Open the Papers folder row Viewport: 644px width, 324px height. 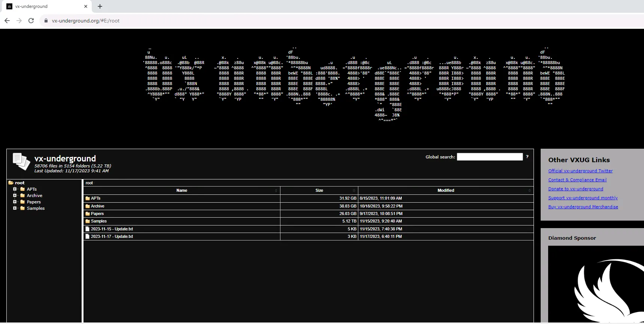tap(309, 214)
